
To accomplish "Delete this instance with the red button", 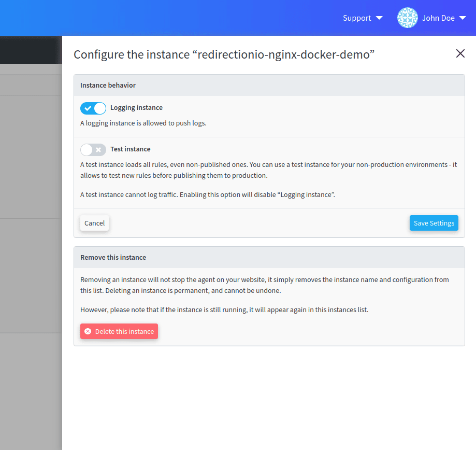I will tap(119, 331).
